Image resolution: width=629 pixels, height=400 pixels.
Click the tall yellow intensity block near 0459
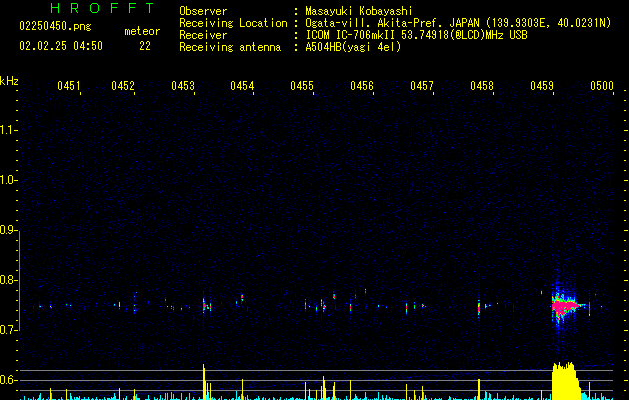coord(565,381)
